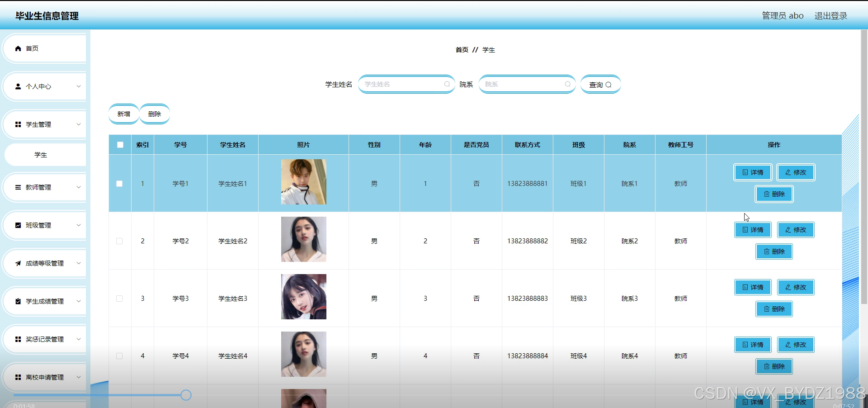Tick the checkbox for row 学号4
The height and width of the screenshot is (408, 868).
[119, 356]
